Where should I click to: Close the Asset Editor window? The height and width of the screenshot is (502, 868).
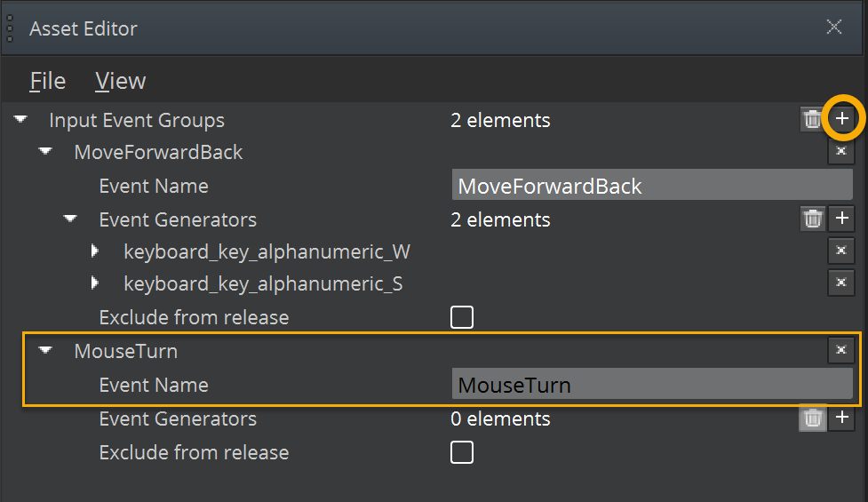pyautogui.click(x=834, y=27)
